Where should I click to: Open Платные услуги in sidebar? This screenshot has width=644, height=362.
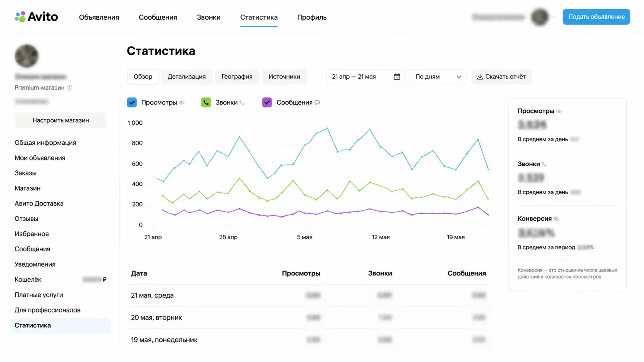pos(39,295)
